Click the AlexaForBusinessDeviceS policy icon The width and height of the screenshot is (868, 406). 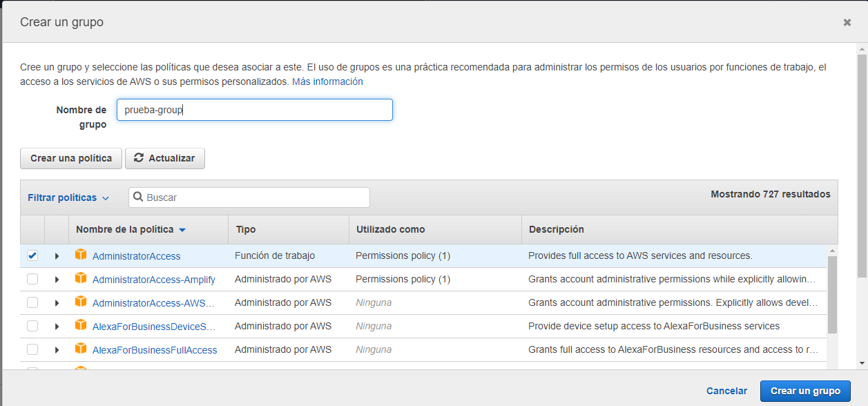point(81,326)
